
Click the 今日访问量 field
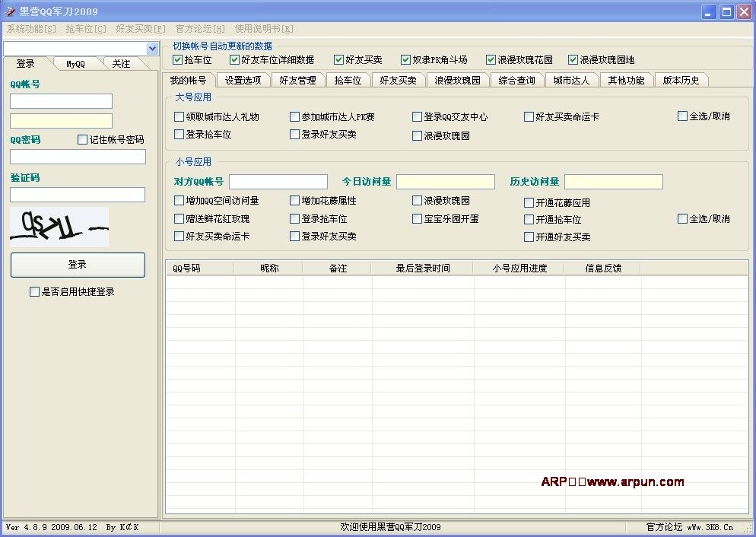point(446,182)
